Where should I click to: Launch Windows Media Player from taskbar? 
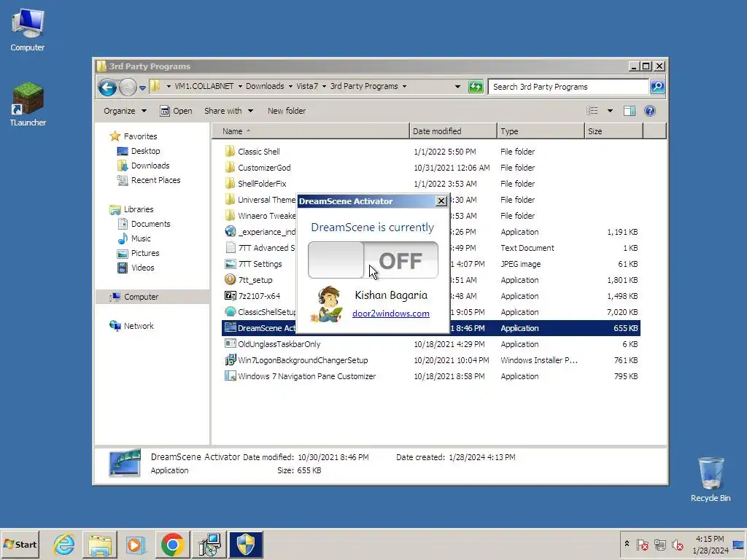pos(135,544)
